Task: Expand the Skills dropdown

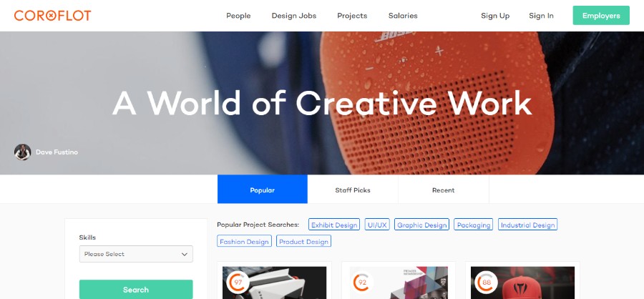Action: point(136,254)
